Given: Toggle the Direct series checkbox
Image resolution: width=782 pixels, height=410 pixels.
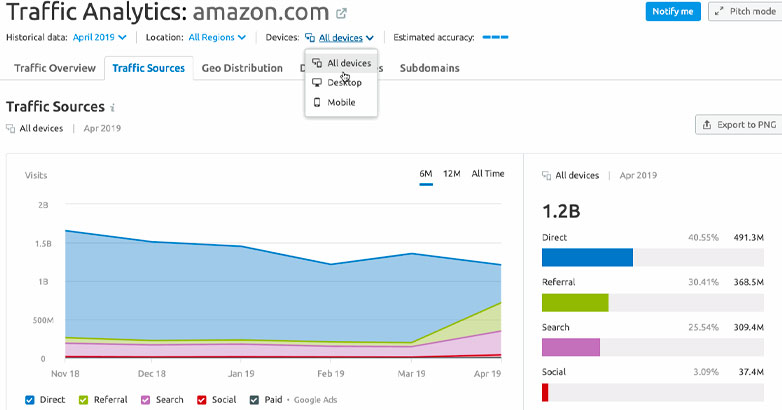Looking at the screenshot, I should pyautogui.click(x=30, y=399).
